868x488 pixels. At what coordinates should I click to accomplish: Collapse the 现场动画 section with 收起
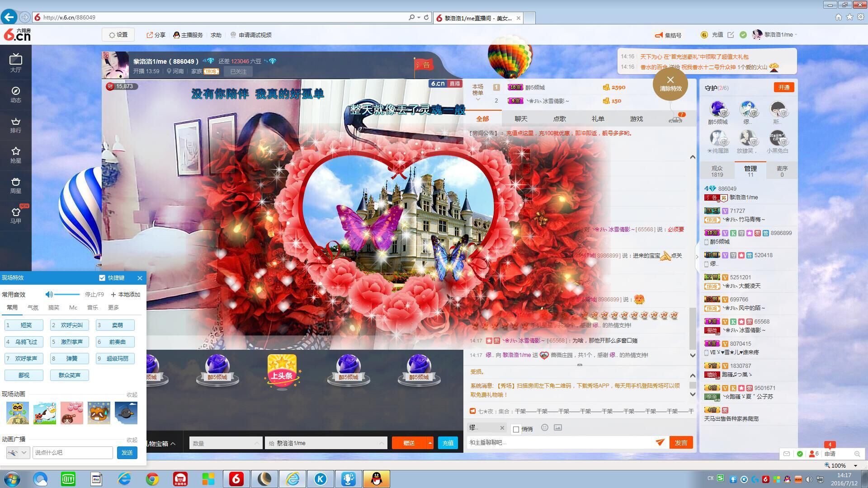point(132,394)
